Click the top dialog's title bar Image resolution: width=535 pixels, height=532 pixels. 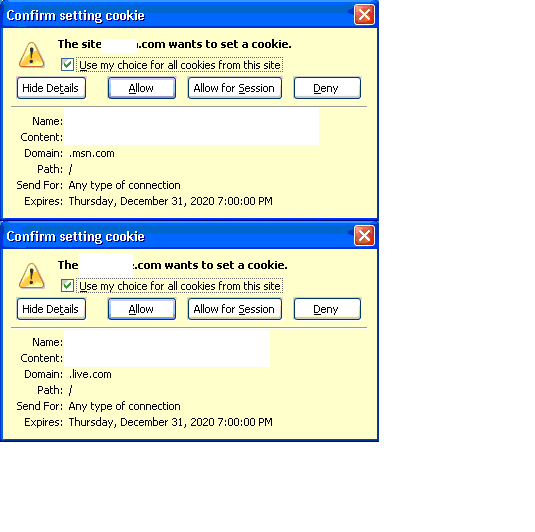click(177, 15)
